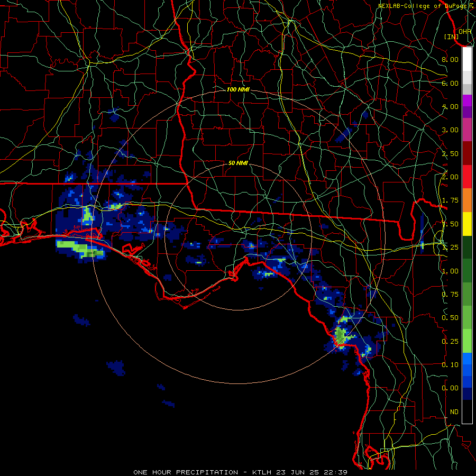476x476 pixels.
Task: Click the 6.00 legend value
Action: 450,83
